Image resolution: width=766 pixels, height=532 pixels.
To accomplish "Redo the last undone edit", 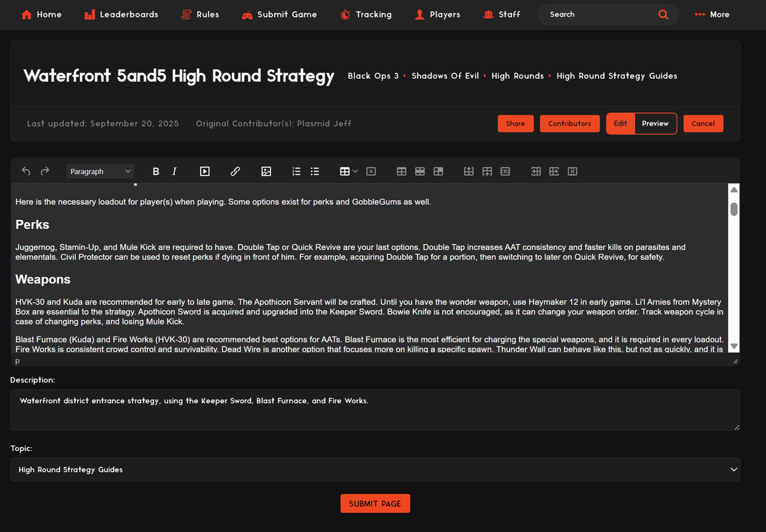I will click(x=45, y=172).
